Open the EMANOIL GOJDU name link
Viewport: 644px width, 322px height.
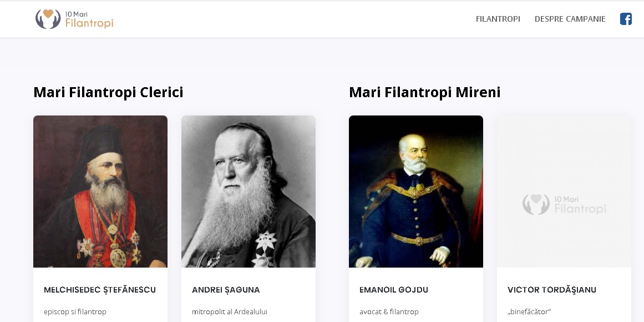(x=394, y=290)
